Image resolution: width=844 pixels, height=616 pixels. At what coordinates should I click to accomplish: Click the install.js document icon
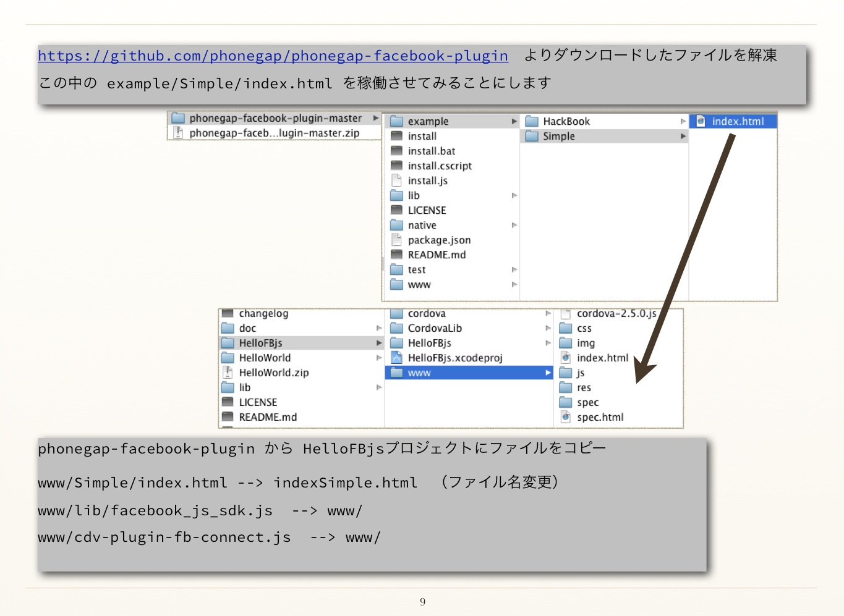coord(397,180)
